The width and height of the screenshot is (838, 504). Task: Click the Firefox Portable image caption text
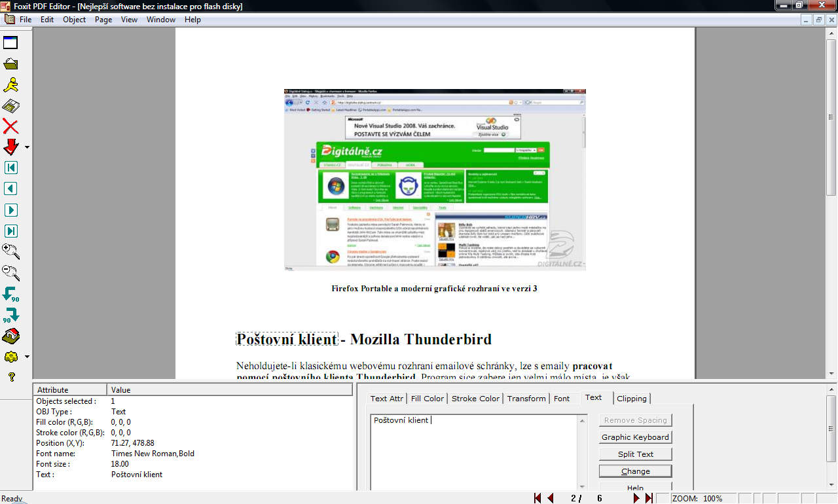click(435, 289)
